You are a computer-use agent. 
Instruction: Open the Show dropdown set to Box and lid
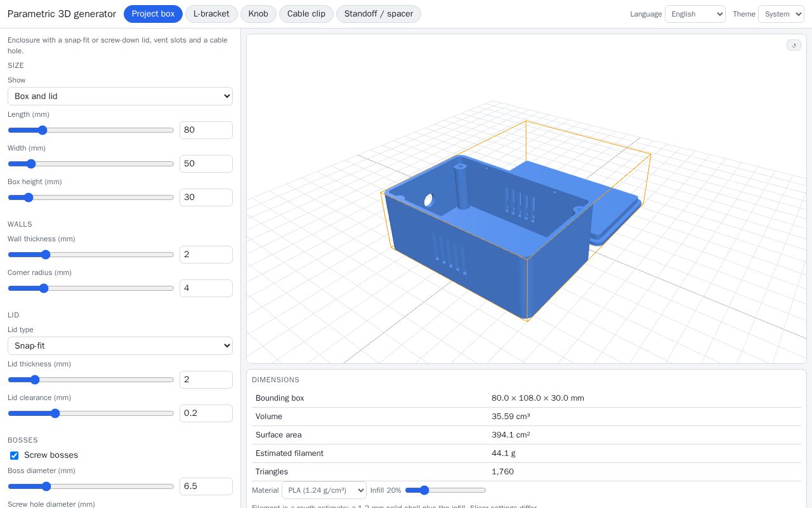coord(120,97)
